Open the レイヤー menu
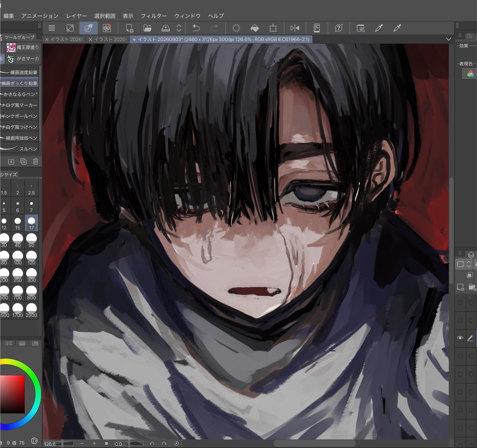The height and width of the screenshot is (448, 477). [x=76, y=16]
